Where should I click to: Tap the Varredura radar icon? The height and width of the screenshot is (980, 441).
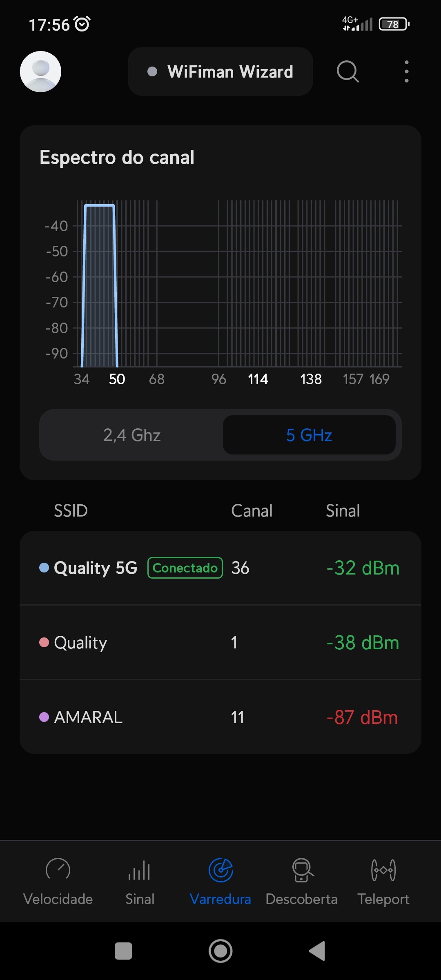[x=220, y=870]
